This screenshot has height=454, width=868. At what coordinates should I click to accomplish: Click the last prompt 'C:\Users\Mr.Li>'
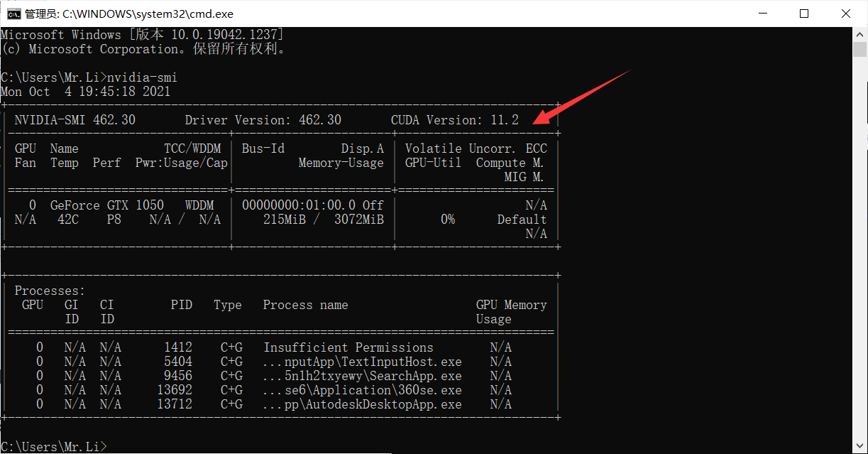(54, 447)
